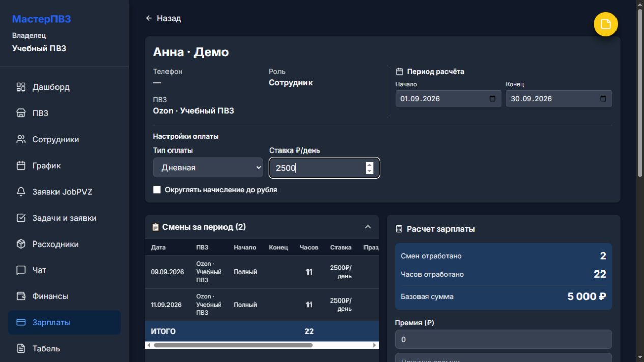Click the calculator icon beside Расчет зарплаты

click(x=399, y=229)
